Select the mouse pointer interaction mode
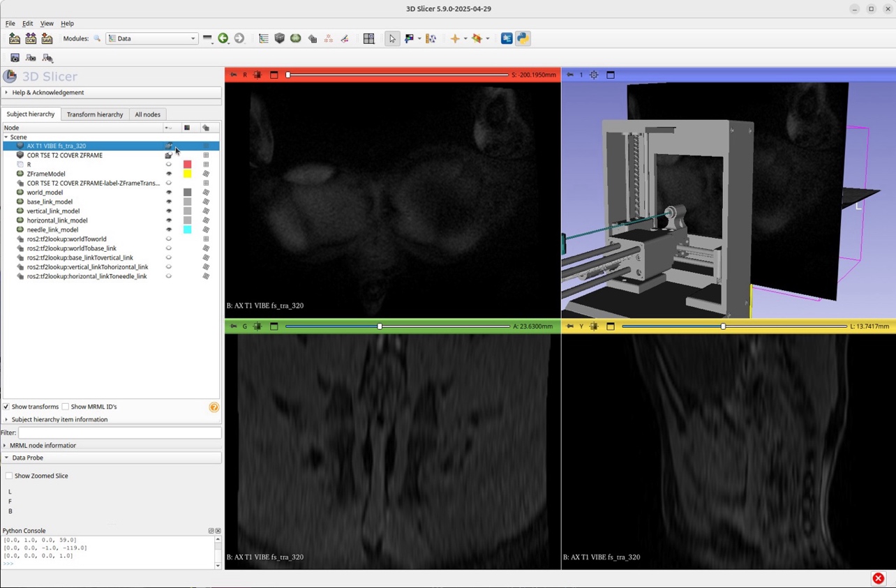Screen dimensions: 896x588 pyautogui.click(x=392, y=38)
